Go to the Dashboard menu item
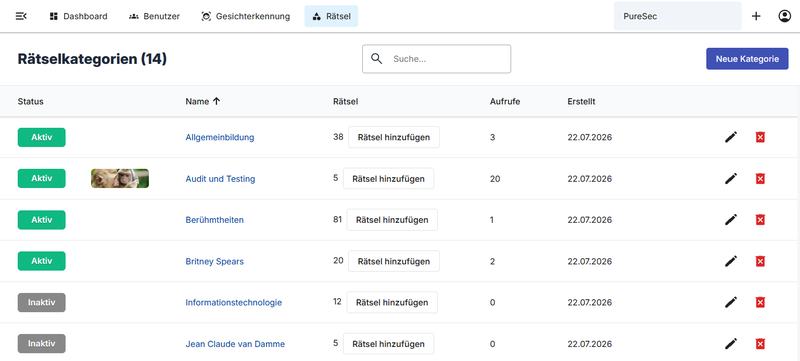800x361 pixels. pos(78,16)
